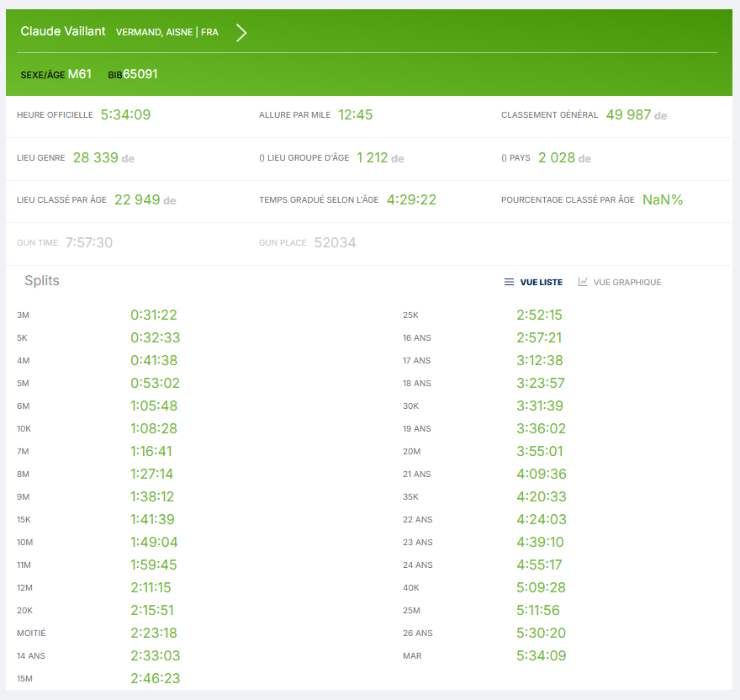
Task: Switch to the Vue Graphique tab
Action: [x=626, y=283]
